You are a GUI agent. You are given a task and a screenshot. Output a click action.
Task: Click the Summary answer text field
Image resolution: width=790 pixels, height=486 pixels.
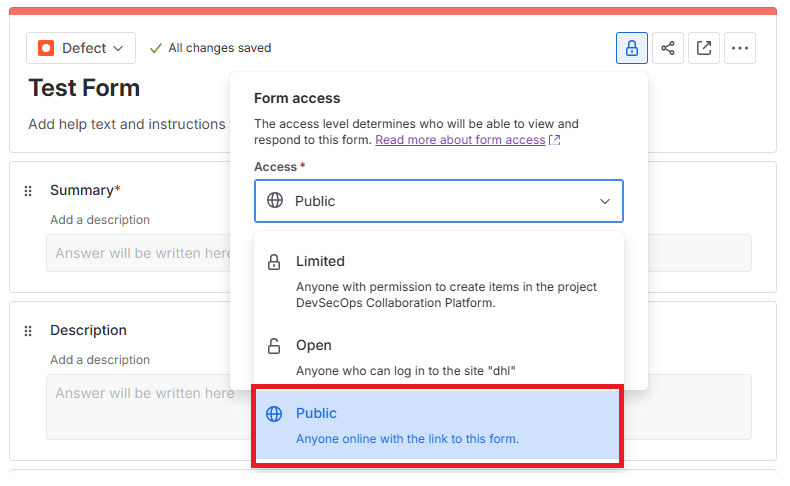[x=140, y=253]
